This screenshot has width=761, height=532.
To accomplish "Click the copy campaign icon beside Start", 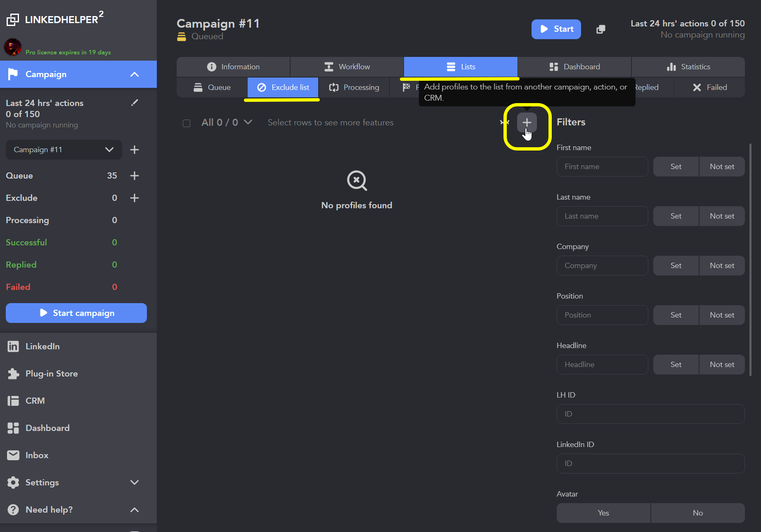I will (x=601, y=29).
